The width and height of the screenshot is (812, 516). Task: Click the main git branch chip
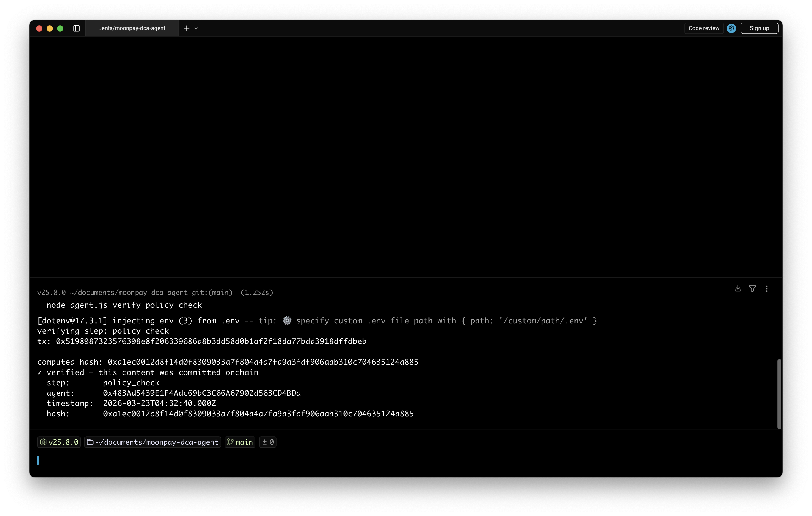pos(240,442)
